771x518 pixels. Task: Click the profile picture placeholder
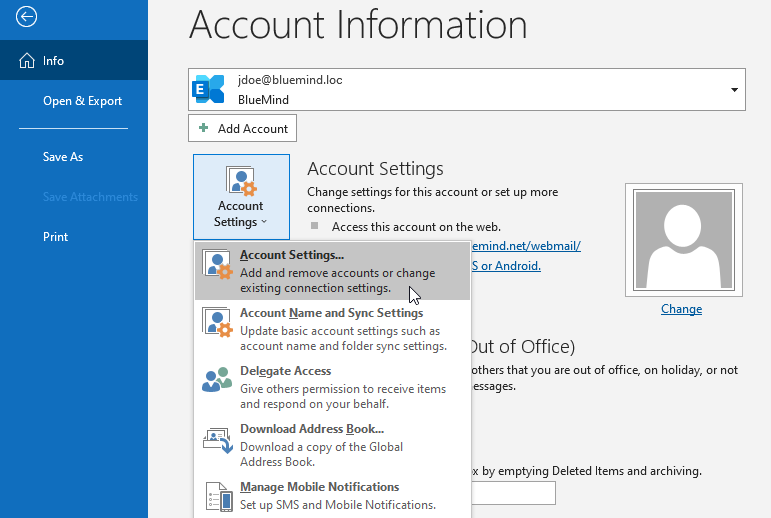pyautogui.click(x=683, y=240)
